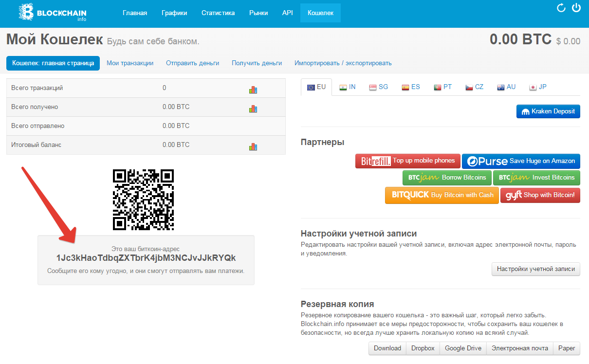
Task: Open API in the top navigation
Action: (288, 13)
